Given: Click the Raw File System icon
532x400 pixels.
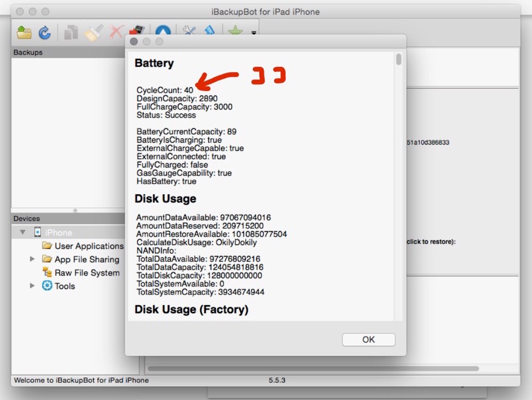Looking at the screenshot, I should 47,272.
